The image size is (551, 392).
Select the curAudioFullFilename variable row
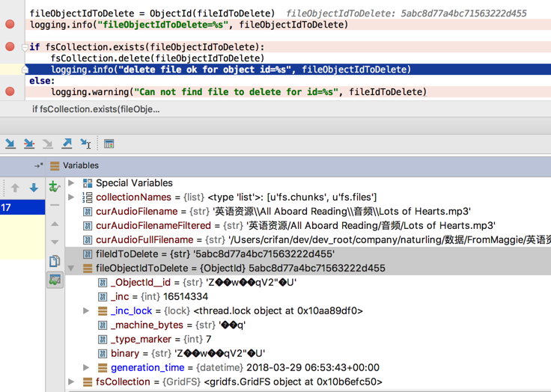point(308,239)
